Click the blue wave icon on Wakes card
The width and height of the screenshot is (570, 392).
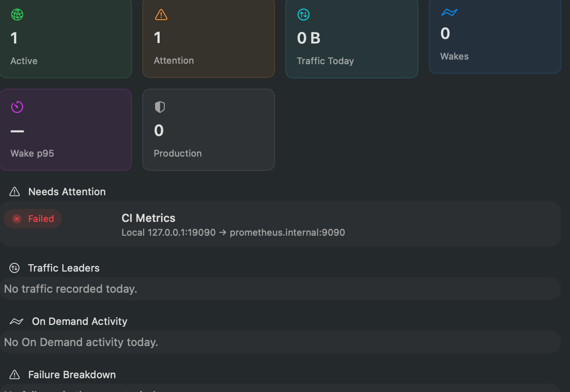449,12
